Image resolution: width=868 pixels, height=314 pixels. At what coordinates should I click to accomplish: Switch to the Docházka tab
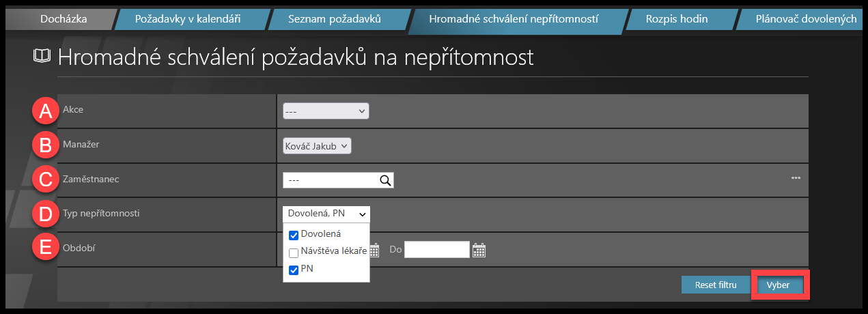[64, 19]
